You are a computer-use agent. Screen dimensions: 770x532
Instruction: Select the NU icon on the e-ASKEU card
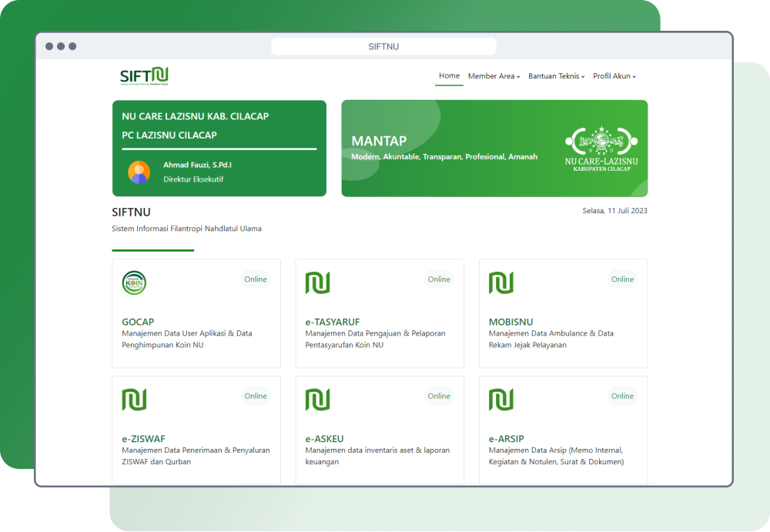pos(318,399)
